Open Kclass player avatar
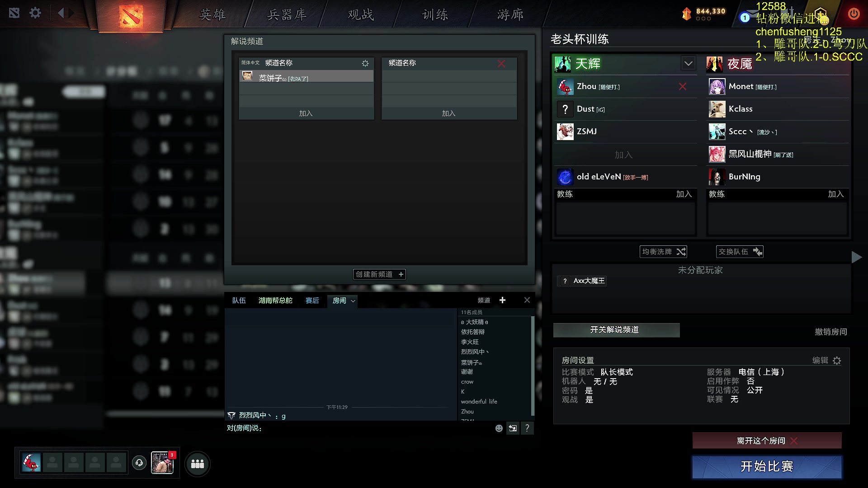The width and height of the screenshot is (868, 488). click(x=717, y=109)
